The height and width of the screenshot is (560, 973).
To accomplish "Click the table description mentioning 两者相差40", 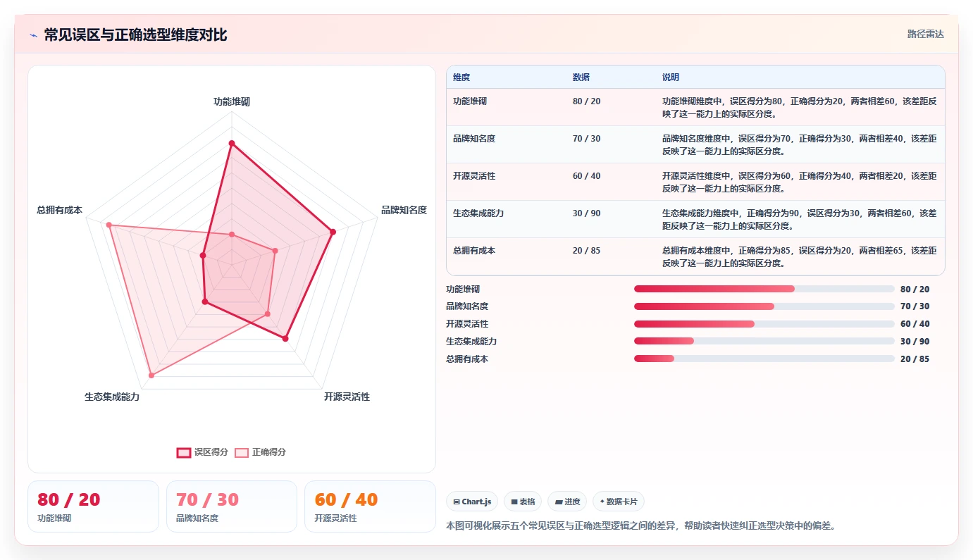I will point(800,145).
